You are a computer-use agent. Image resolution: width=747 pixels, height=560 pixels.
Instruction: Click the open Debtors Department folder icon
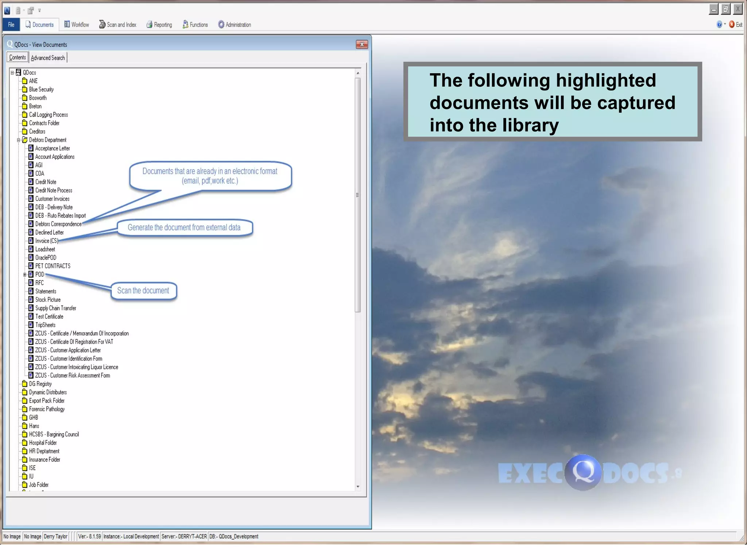pyautogui.click(x=25, y=140)
